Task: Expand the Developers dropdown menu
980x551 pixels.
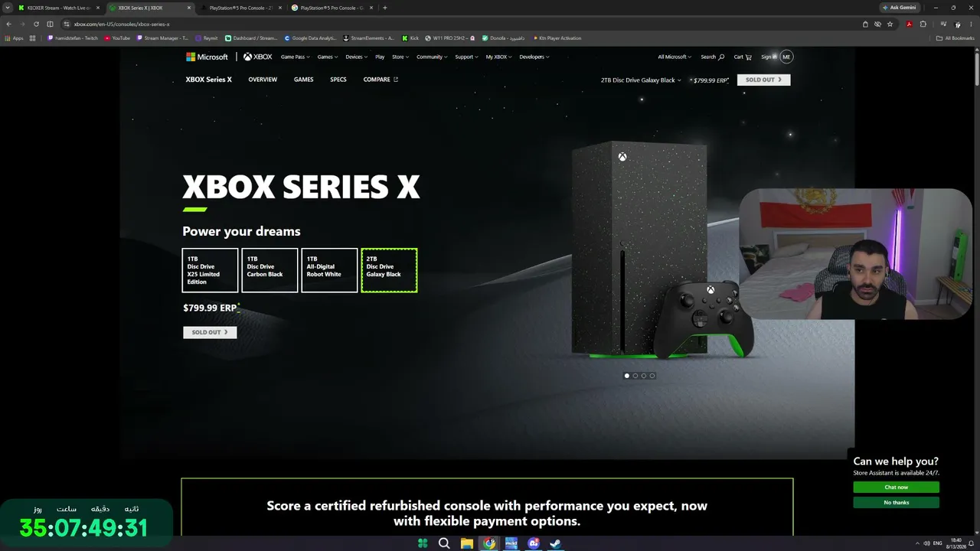Action: (534, 57)
